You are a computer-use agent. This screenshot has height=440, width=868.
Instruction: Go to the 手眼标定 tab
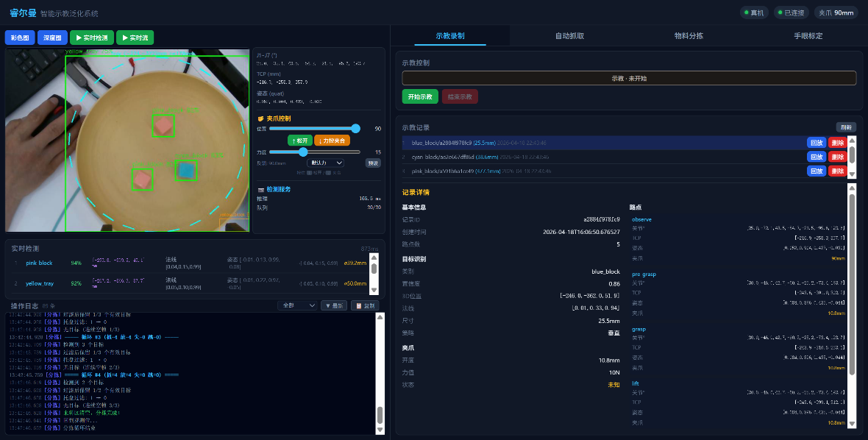pos(808,35)
